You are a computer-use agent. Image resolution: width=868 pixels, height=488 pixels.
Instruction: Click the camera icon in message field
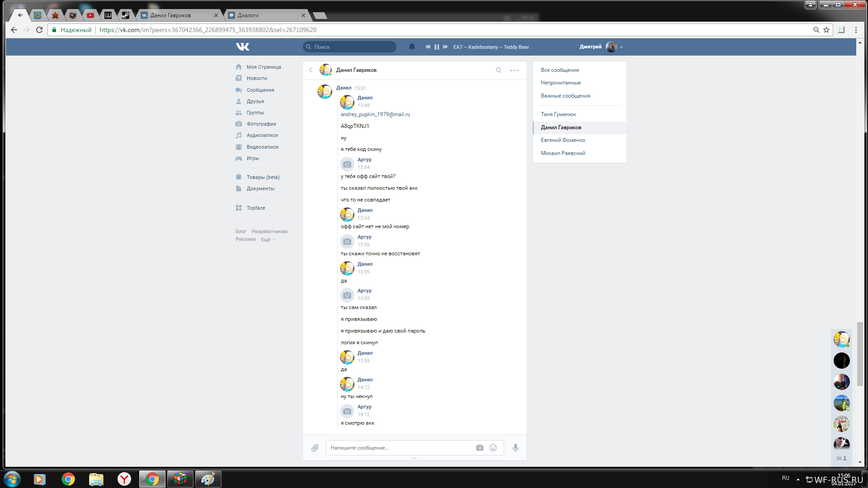pyautogui.click(x=480, y=448)
